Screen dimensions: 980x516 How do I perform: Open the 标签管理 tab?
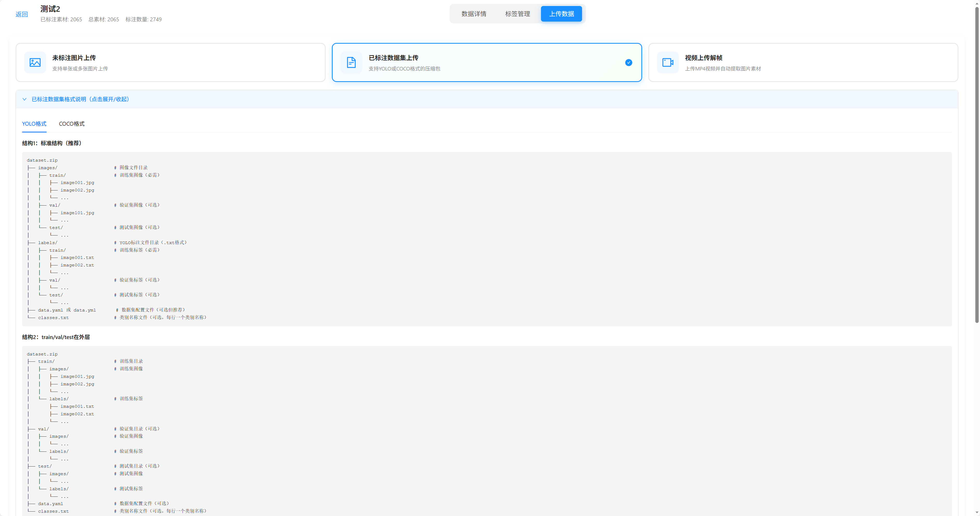517,14
